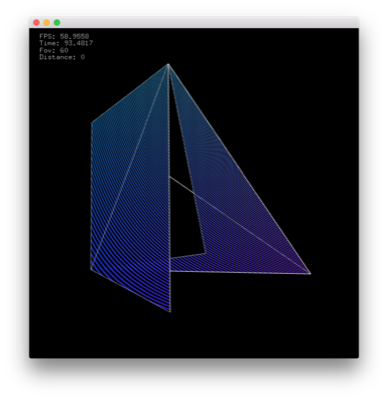
Task: Click the window title bar
Action: point(194,23)
